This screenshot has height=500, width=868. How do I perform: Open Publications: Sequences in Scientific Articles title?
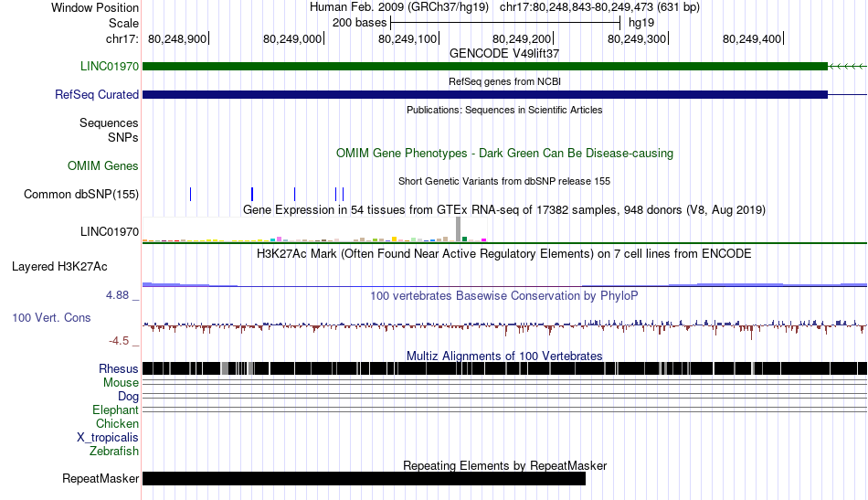pyautogui.click(x=504, y=110)
